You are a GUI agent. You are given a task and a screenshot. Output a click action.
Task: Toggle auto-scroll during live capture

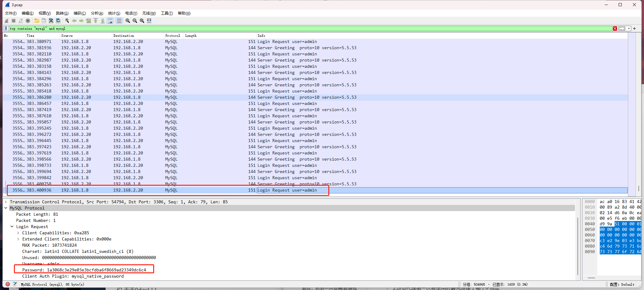110,21
